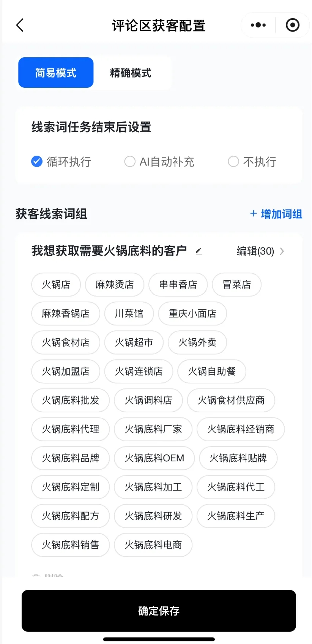Open the three-dot more menu

(258, 25)
